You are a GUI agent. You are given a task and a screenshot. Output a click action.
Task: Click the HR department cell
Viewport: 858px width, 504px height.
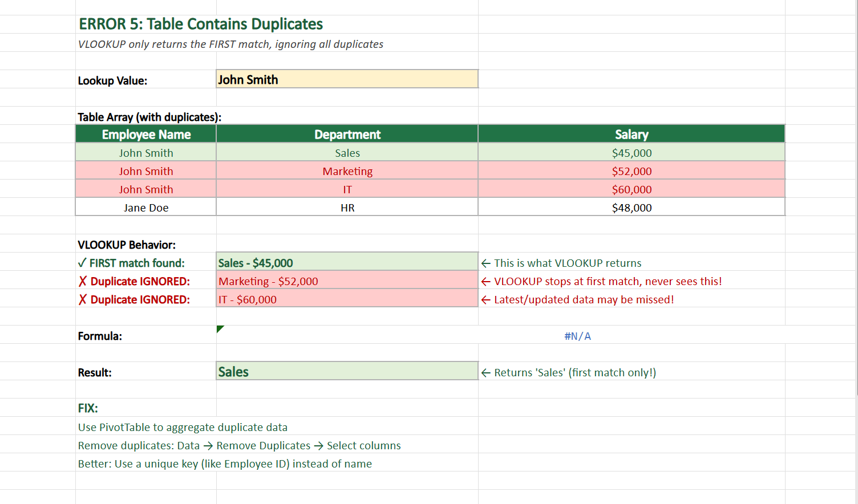tap(347, 208)
